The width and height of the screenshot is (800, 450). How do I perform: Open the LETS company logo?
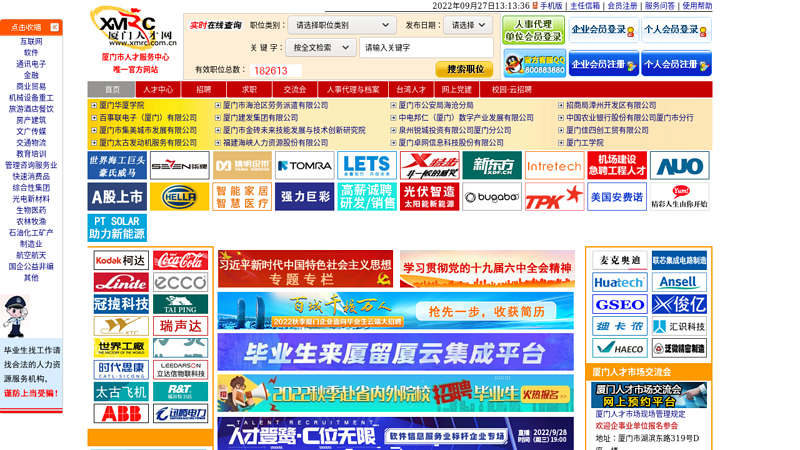coord(367,166)
